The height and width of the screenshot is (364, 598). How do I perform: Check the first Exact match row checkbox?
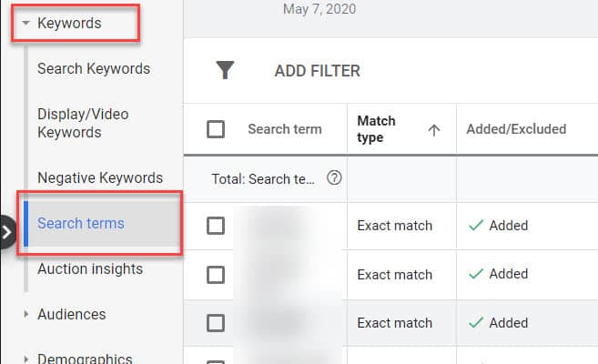[x=216, y=226]
